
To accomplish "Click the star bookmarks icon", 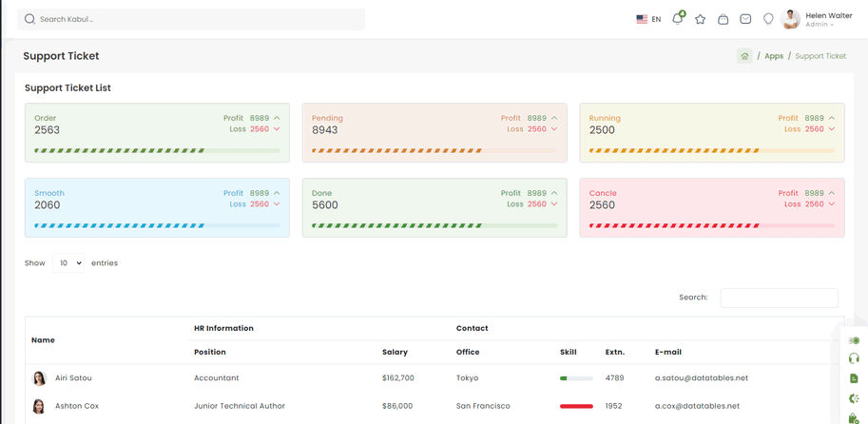I will pos(700,19).
